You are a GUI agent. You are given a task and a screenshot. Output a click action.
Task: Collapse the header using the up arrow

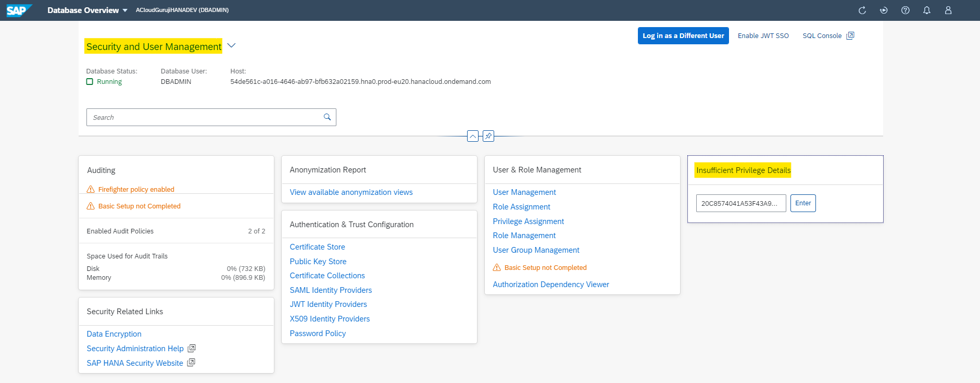point(472,136)
